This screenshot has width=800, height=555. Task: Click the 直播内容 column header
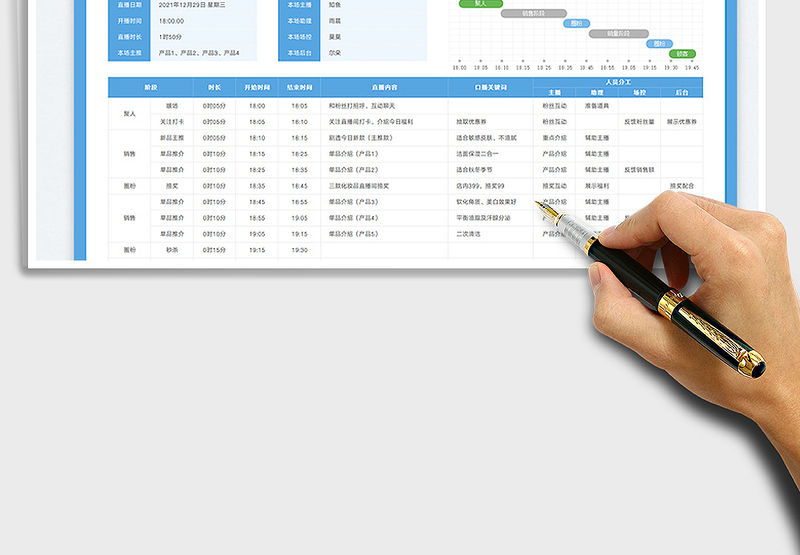384,88
